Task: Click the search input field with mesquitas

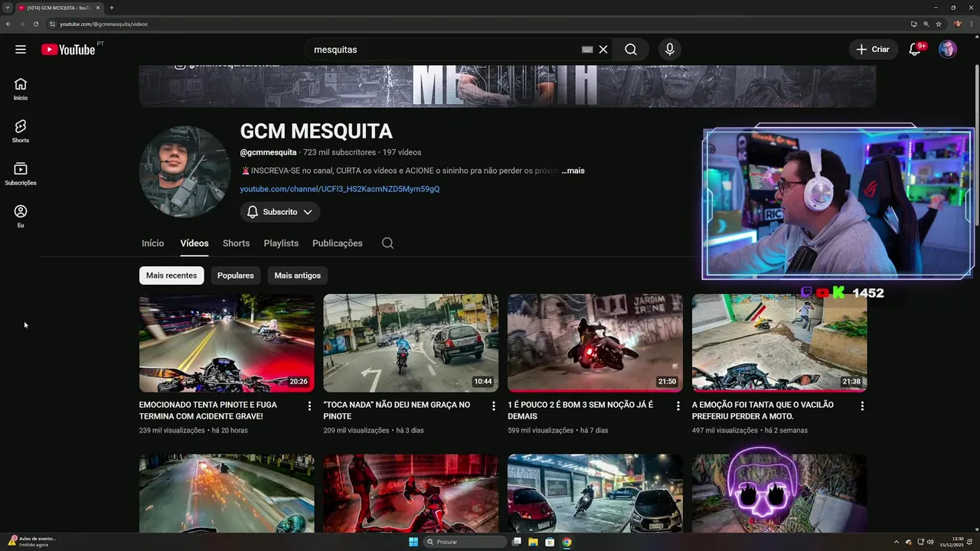Action: (x=444, y=49)
